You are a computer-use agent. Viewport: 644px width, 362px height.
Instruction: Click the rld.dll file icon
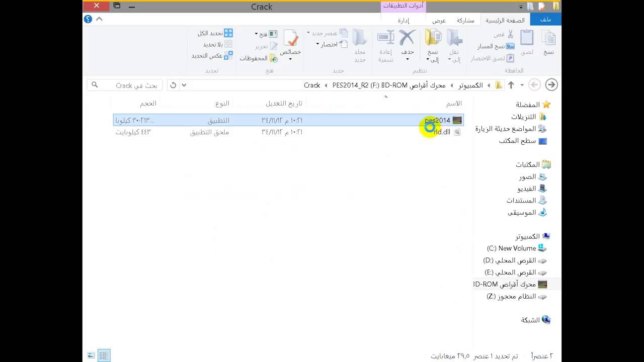[457, 132]
